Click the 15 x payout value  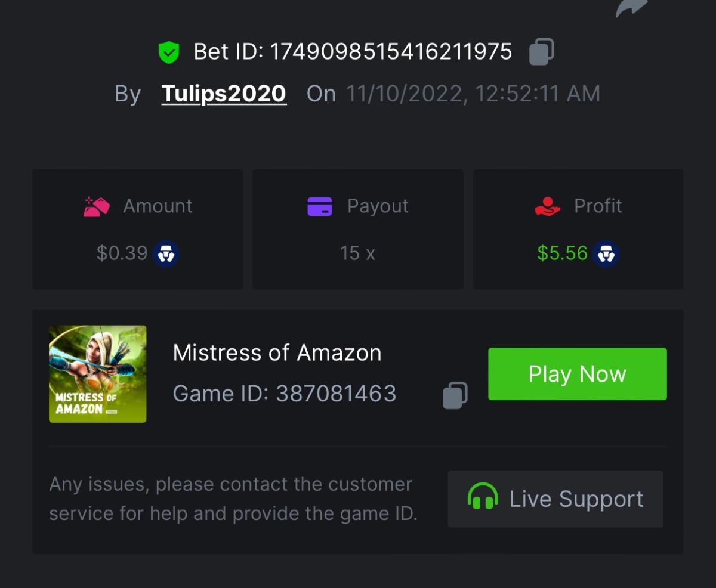357,253
